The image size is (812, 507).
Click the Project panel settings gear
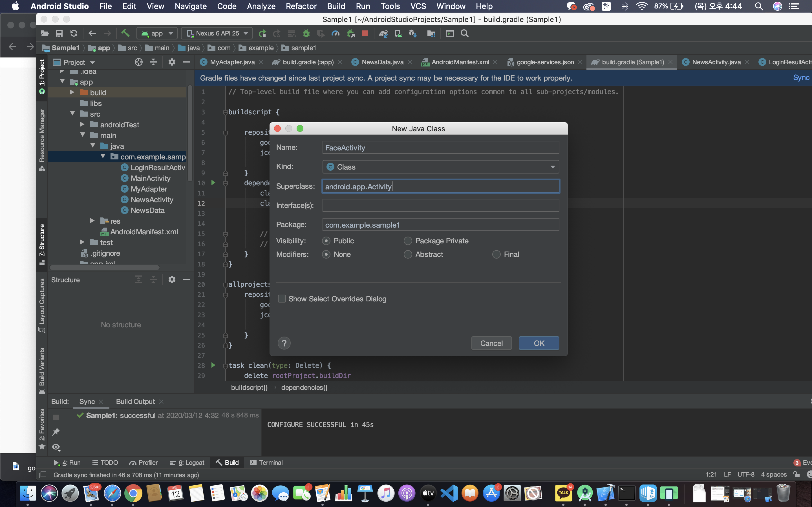coord(171,62)
